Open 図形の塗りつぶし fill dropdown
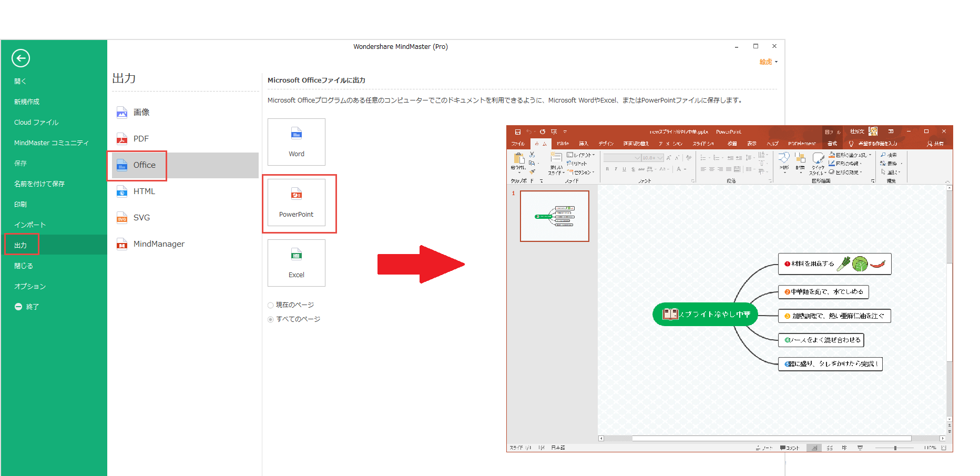This screenshot has height=476, width=980. (850, 155)
